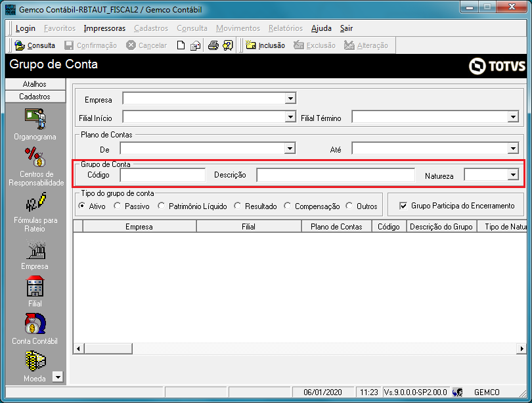532x403 pixels.
Task: Open the Filial building icon
Action: pos(35,286)
